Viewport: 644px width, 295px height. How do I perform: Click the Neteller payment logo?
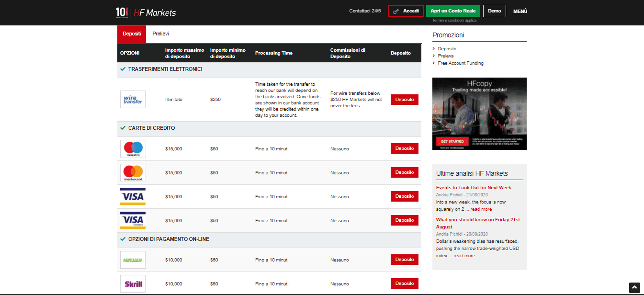[133, 260]
